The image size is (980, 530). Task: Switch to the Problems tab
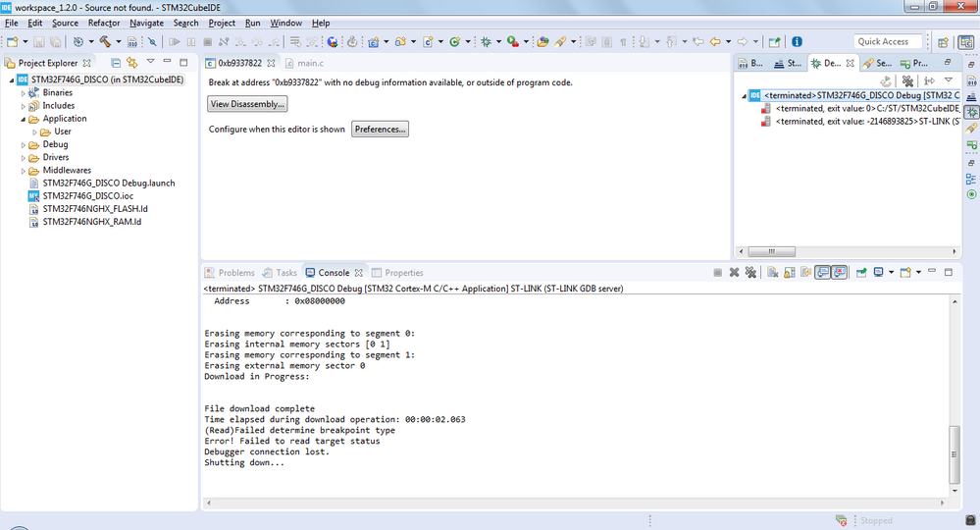[x=230, y=273]
